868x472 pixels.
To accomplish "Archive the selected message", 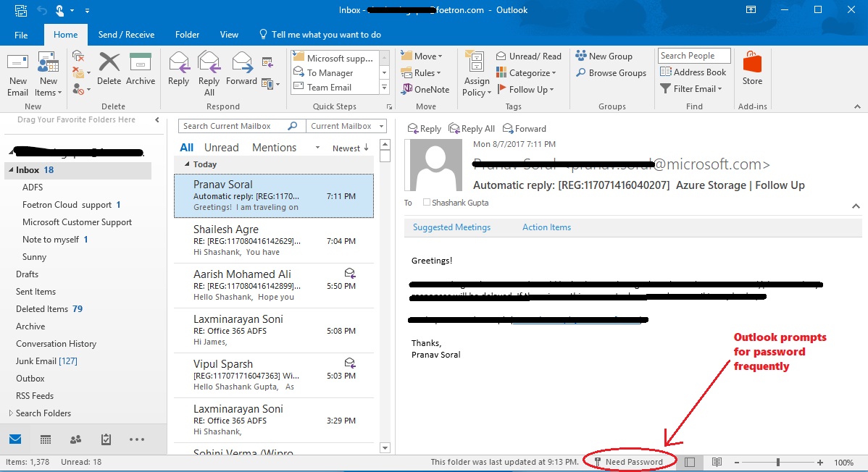I will (141, 69).
